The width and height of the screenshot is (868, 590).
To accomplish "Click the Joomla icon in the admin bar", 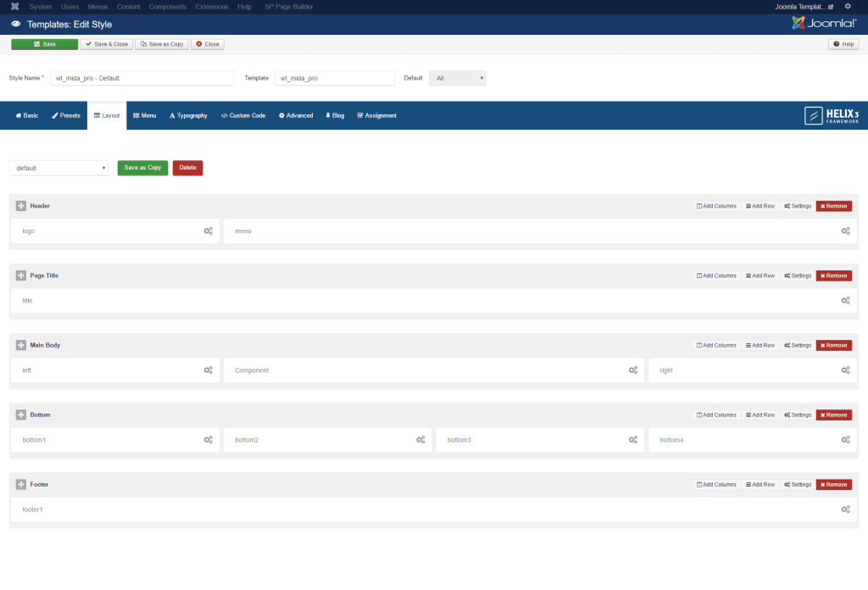I will pos(14,6).
